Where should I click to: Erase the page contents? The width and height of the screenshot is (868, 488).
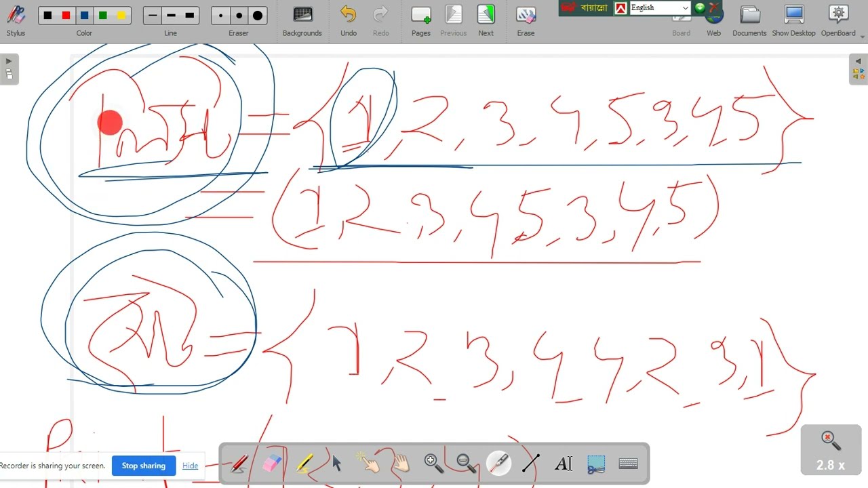[526, 20]
